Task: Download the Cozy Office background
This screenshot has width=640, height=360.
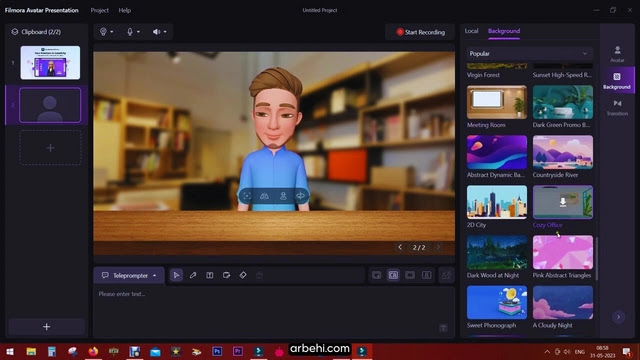Action: pos(563,202)
